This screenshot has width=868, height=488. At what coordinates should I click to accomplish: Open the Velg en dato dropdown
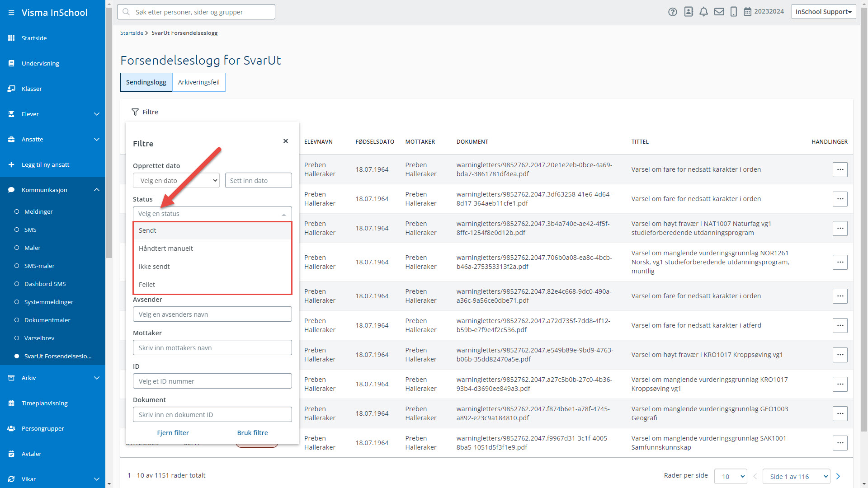click(x=176, y=180)
